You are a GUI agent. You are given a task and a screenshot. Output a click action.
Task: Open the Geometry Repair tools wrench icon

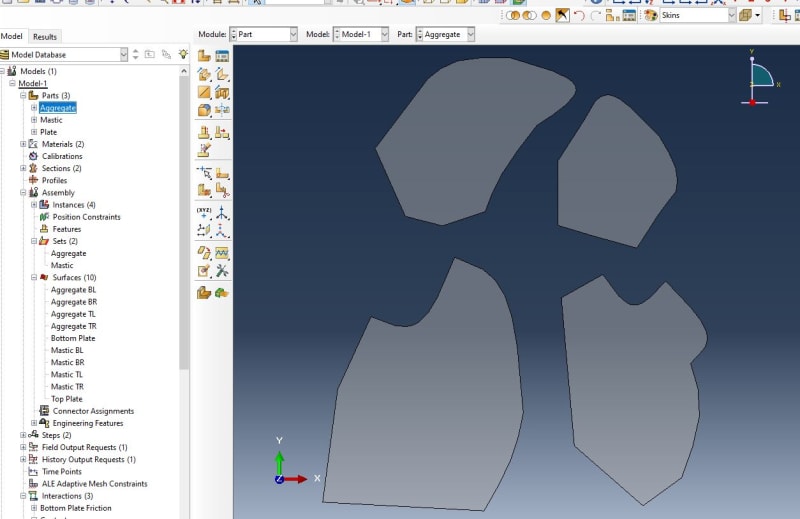(222, 270)
